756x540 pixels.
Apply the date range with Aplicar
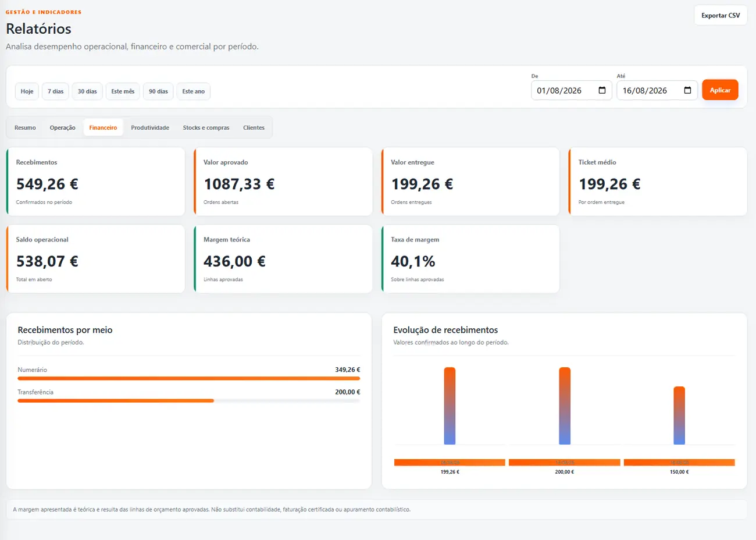click(x=720, y=90)
